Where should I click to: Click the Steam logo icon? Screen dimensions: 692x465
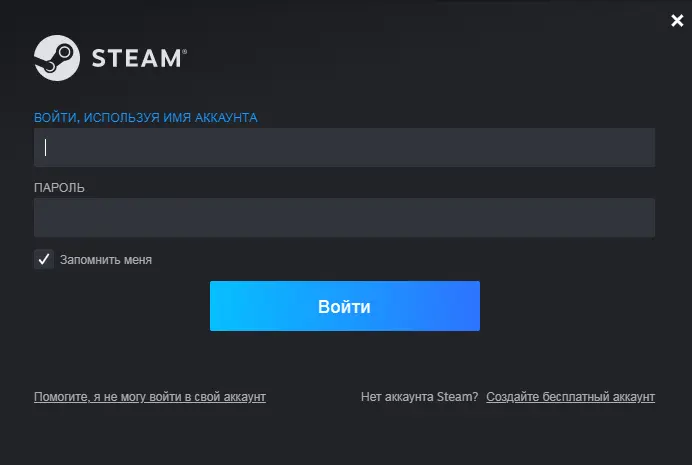point(57,58)
